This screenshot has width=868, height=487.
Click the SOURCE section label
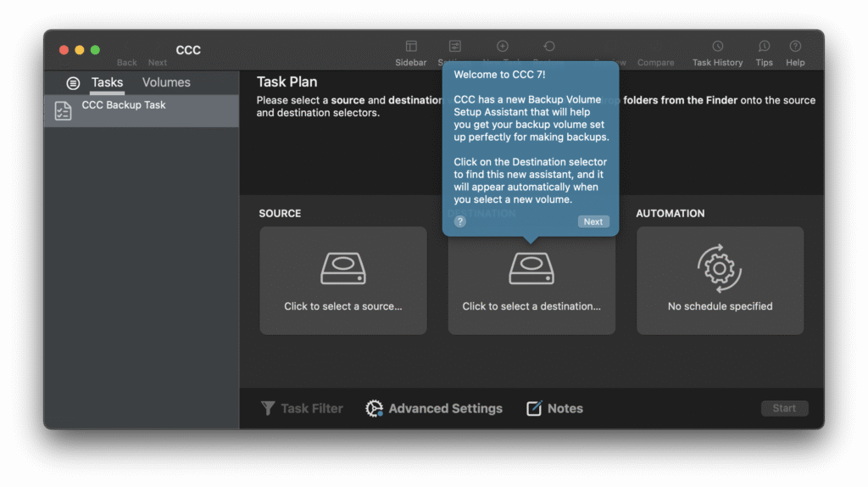280,213
